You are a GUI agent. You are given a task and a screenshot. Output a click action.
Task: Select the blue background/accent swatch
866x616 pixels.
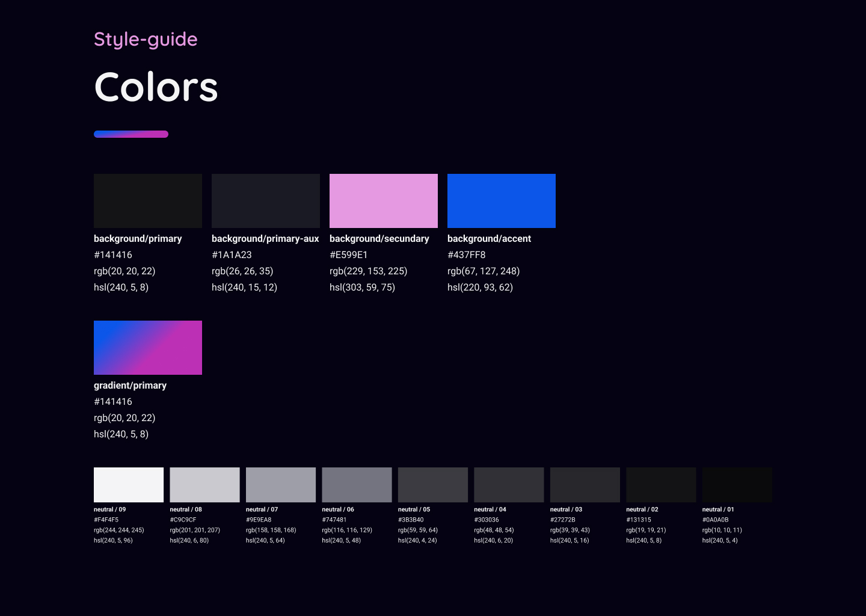tap(502, 201)
